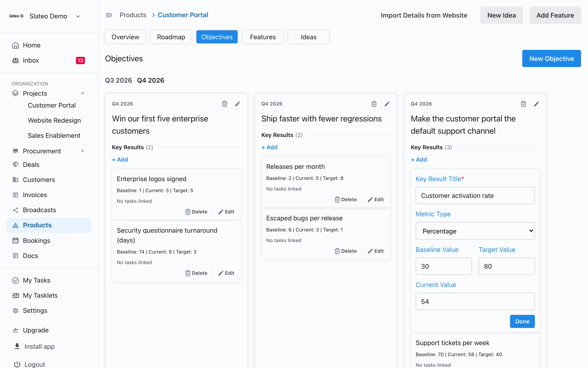Delete the default support channel objective via its trash icon
This screenshot has height=368, width=588.
point(523,104)
